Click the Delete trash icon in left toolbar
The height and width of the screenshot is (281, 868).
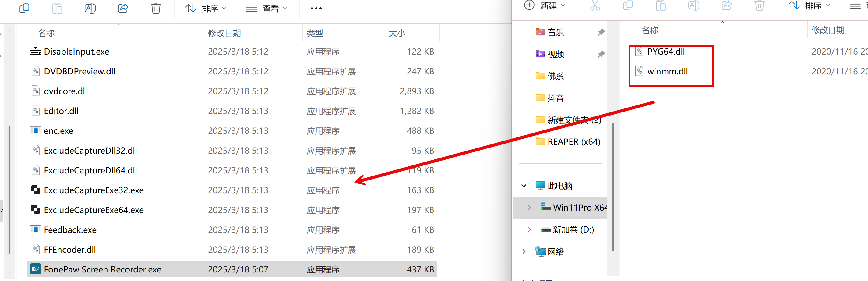pos(156,8)
